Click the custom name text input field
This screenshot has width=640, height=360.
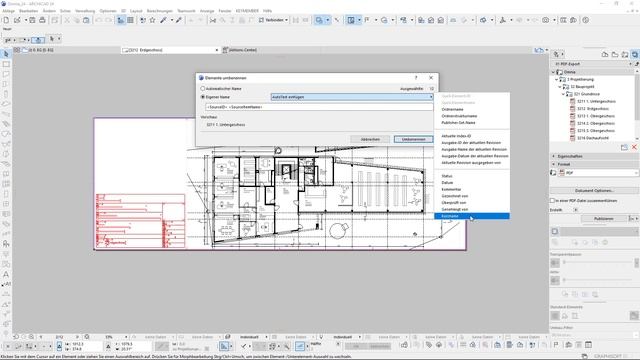[x=319, y=107]
